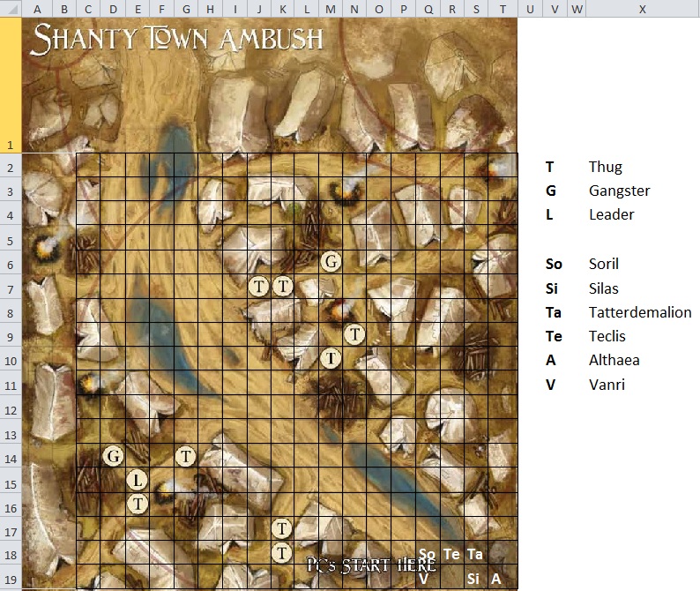Select the Thug token in column K row 17
700x591 pixels.
tap(282, 529)
